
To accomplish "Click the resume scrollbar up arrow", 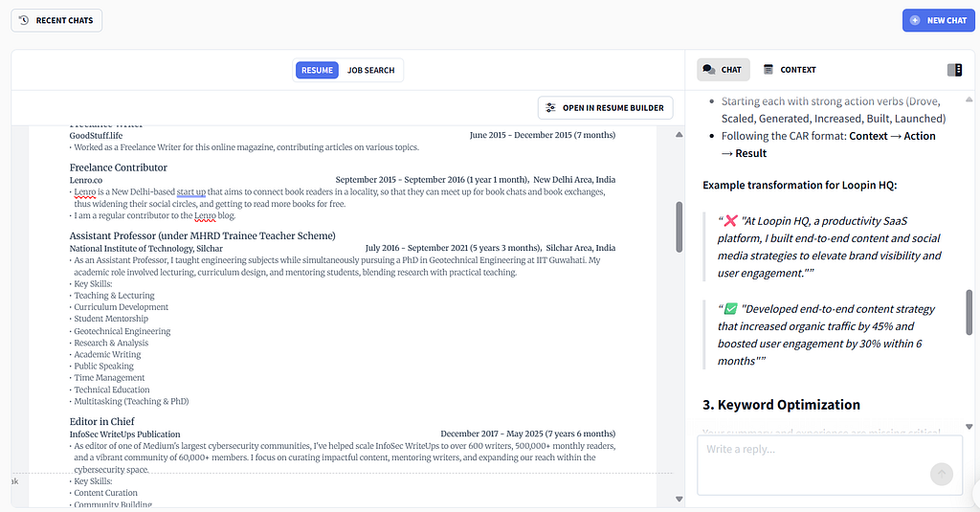I will pyautogui.click(x=679, y=134).
